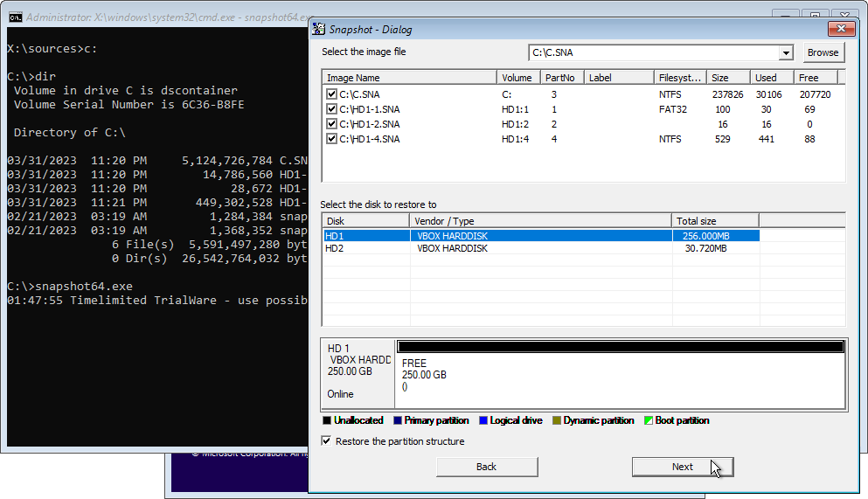This screenshot has width=868, height=499.
Task: Sort by Filesystem column header
Action: pos(679,78)
